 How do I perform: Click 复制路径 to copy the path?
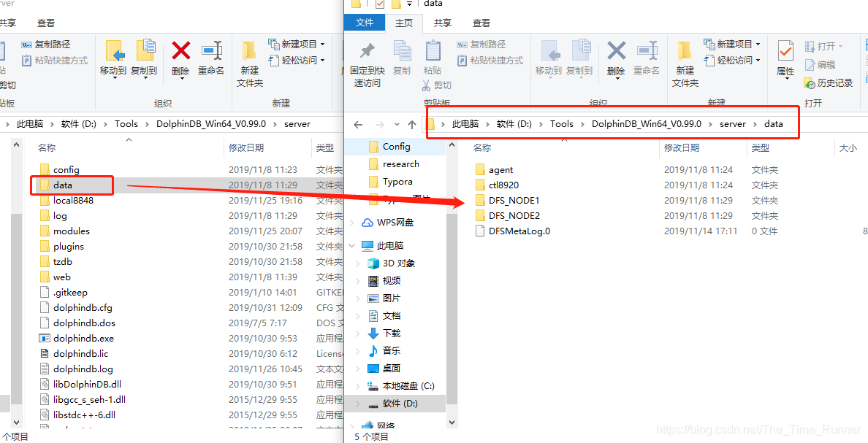click(x=482, y=45)
